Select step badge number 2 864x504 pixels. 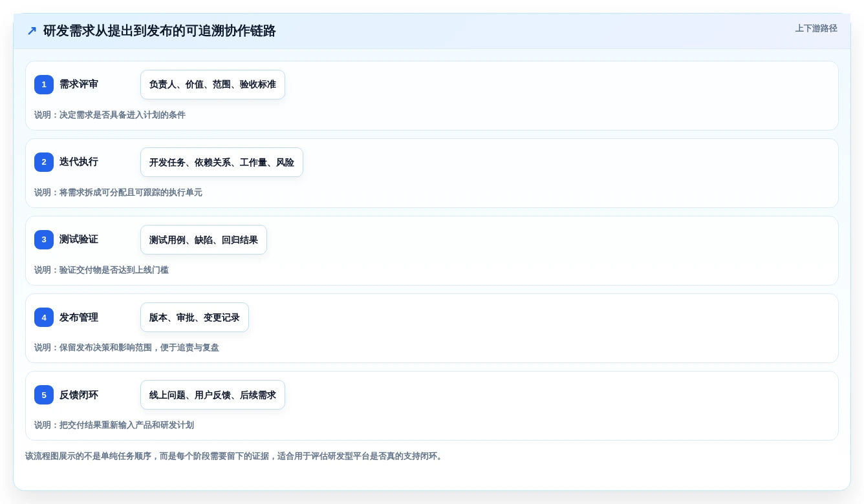click(x=44, y=162)
